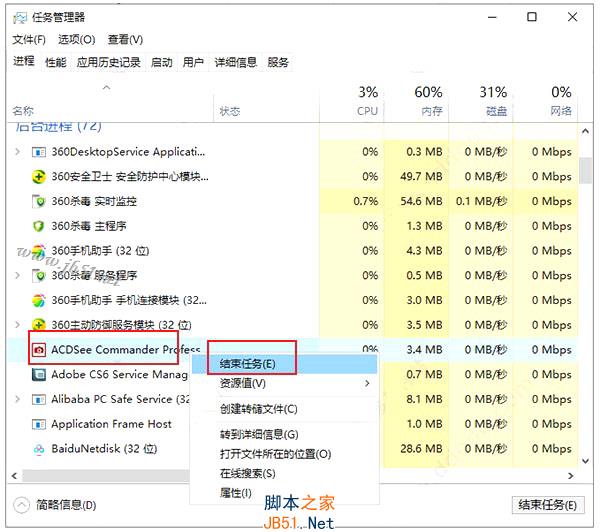600x532 pixels.
Task: Collapse to fewer details with 简略信息 arrow icon
Action: point(21,505)
